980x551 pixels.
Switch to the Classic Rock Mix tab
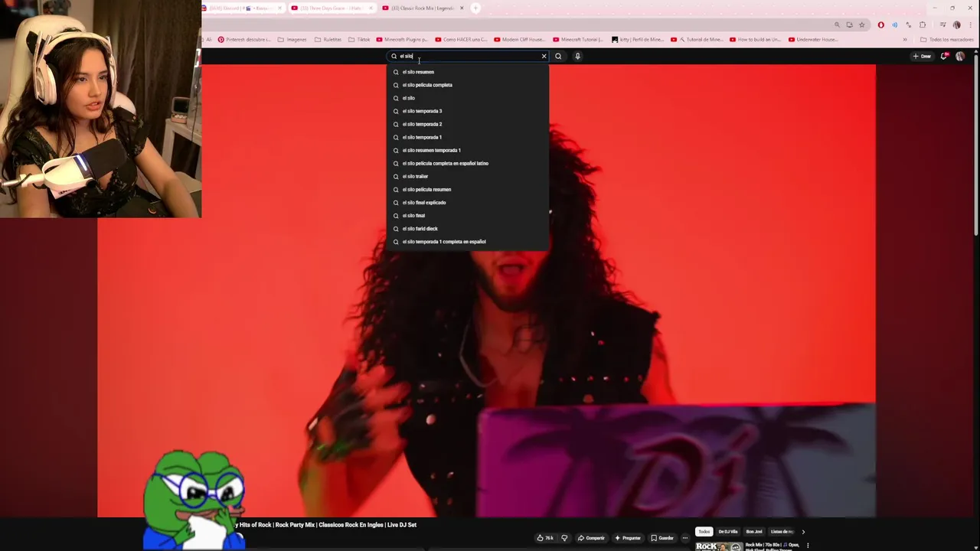pyautogui.click(x=423, y=8)
